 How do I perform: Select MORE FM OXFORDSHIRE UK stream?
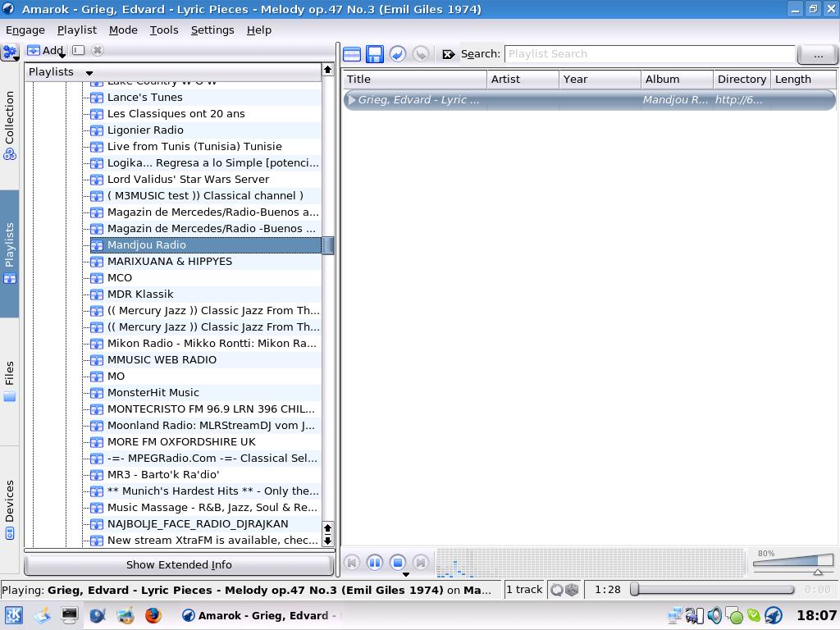(x=181, y=441)
